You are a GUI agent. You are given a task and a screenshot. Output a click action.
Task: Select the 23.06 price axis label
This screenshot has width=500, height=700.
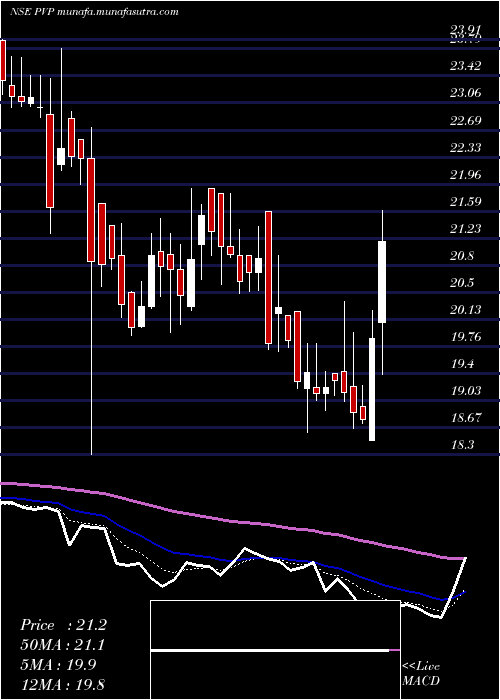click(465, 93)
